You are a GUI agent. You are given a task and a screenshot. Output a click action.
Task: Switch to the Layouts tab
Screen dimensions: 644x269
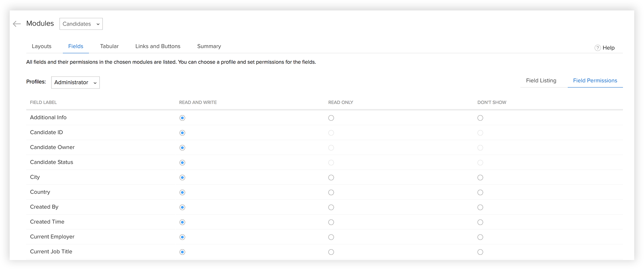(41, 46)
